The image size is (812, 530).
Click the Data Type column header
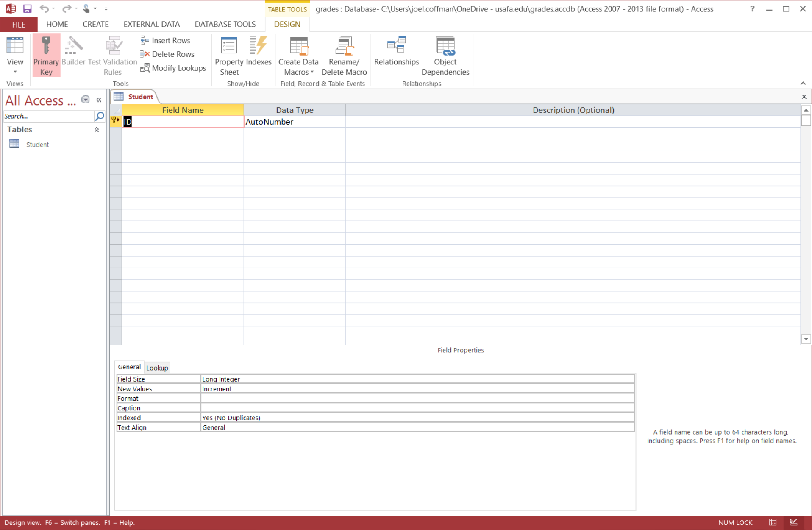(x=295, y=110)
